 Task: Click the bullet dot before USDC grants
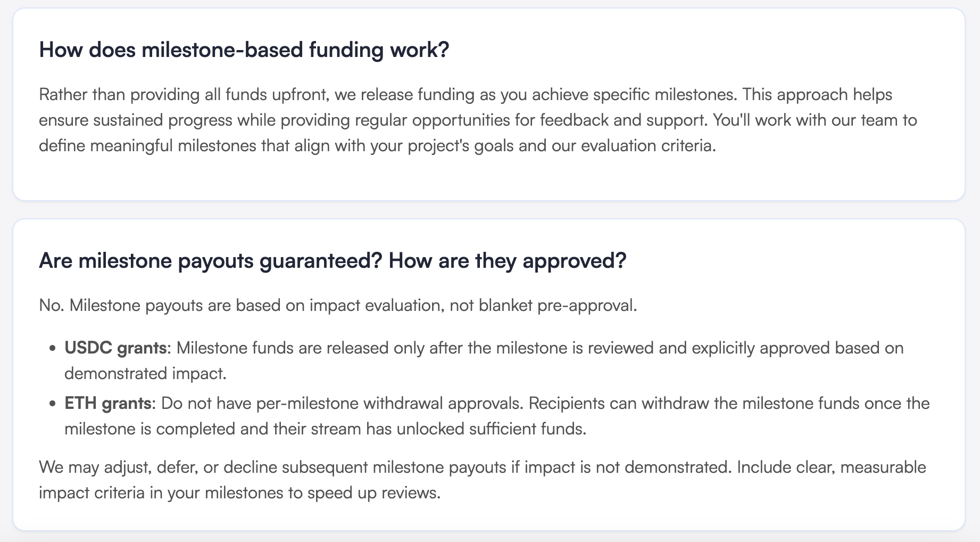[x=52, y=349]
